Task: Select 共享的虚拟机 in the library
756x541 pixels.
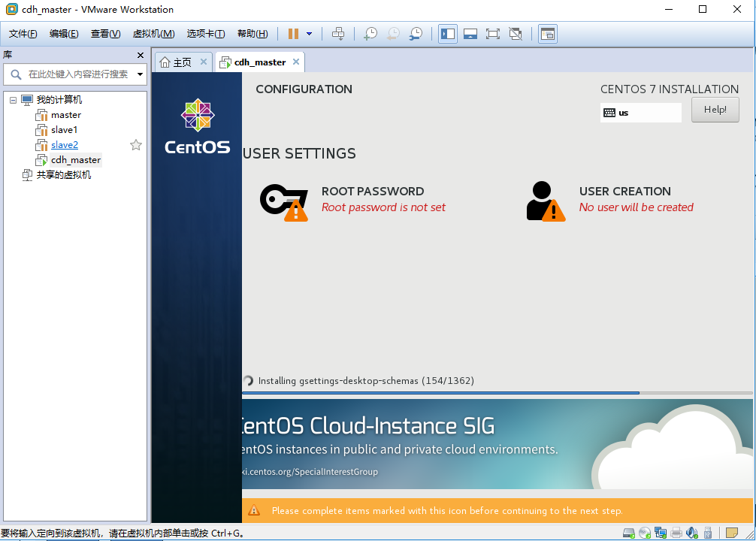Action: pos(64,174)
